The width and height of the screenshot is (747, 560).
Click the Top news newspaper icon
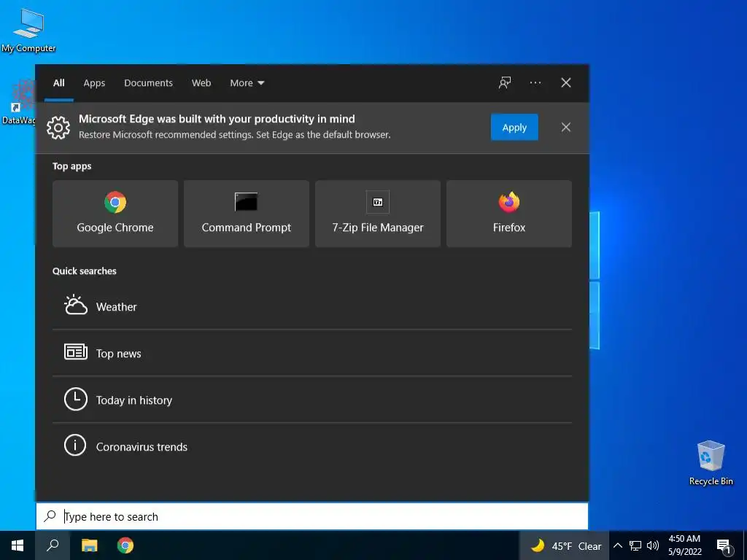coord(76,352)
